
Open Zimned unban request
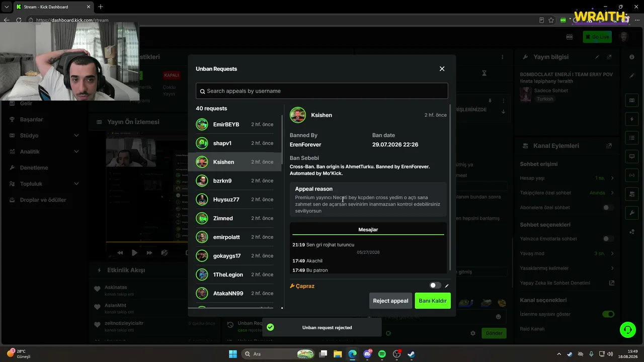pos(235,218)
